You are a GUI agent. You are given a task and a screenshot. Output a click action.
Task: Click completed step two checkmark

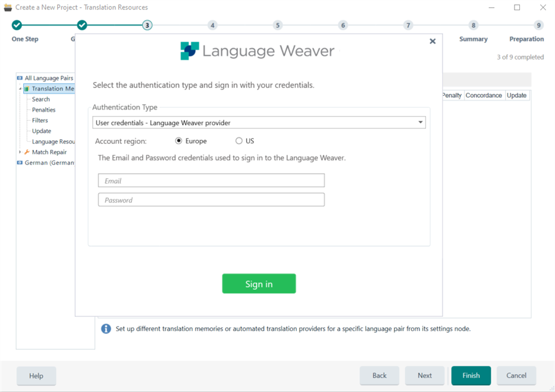tap(82, 25)
